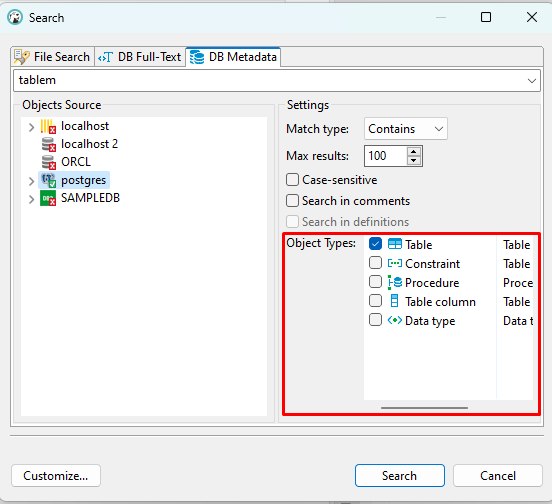Click the postgres elephant icon
The image size is (552, 504).
(x=48, y=180)
